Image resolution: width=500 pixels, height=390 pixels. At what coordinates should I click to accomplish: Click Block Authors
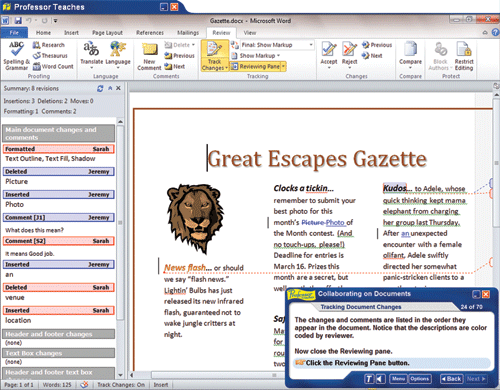440,56
